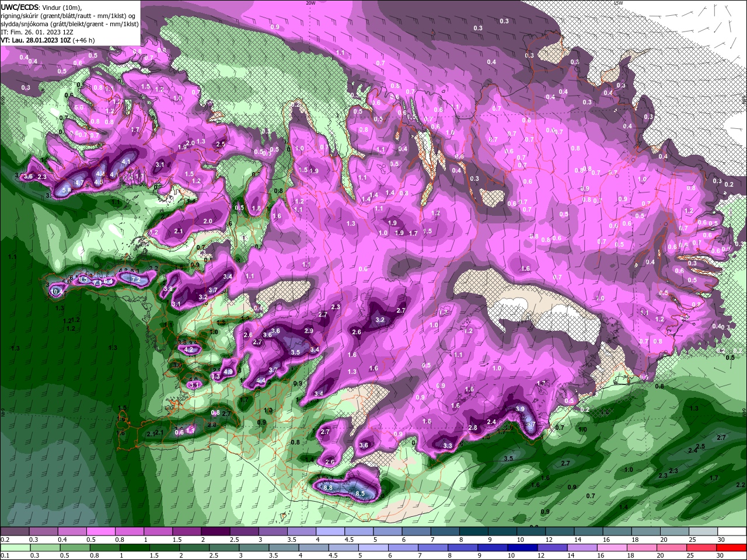Click the '0.2' label of the upper scale
This screenshot has height=560, width=747.
tap(5, 540)
